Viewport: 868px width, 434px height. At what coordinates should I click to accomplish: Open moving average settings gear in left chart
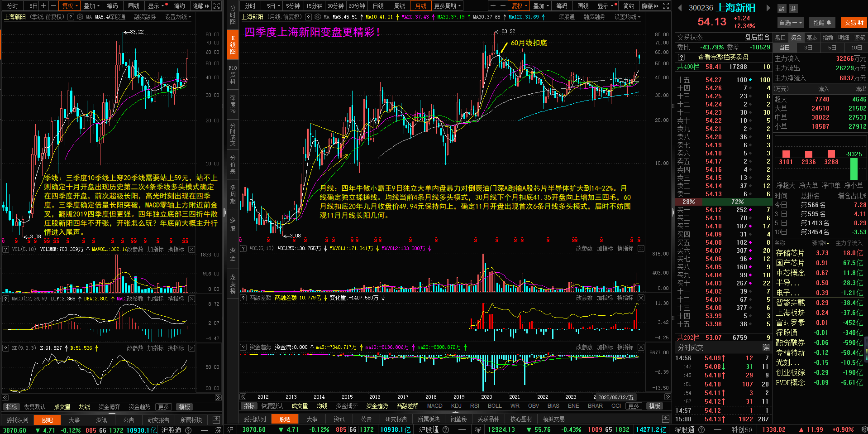[x=80, y=17]
